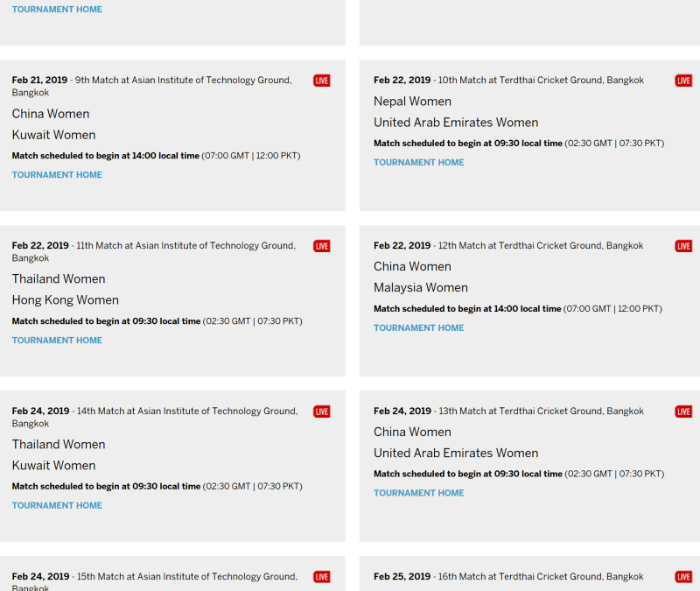Select China Women in 9th Match
This screenshot has height=591, width=700.
pos(51,114)
